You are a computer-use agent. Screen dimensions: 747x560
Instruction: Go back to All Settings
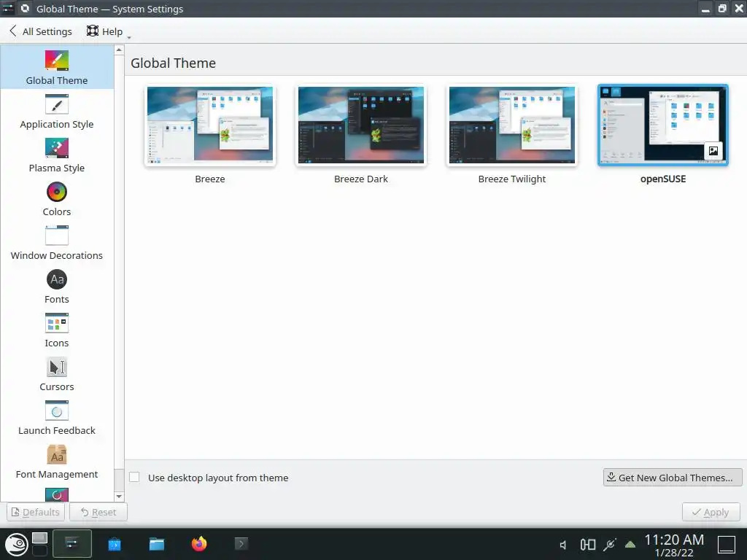pos(41,31)
